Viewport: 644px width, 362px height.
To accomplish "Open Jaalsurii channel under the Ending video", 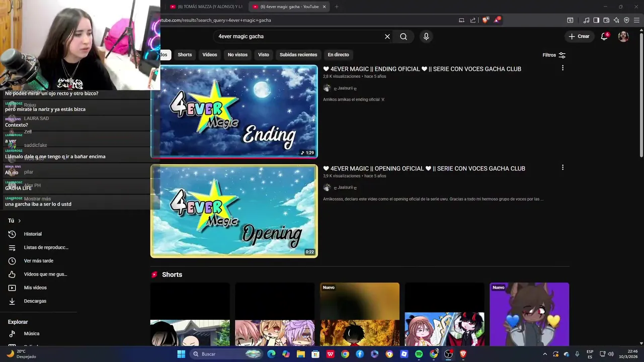I will pos(345,88).
